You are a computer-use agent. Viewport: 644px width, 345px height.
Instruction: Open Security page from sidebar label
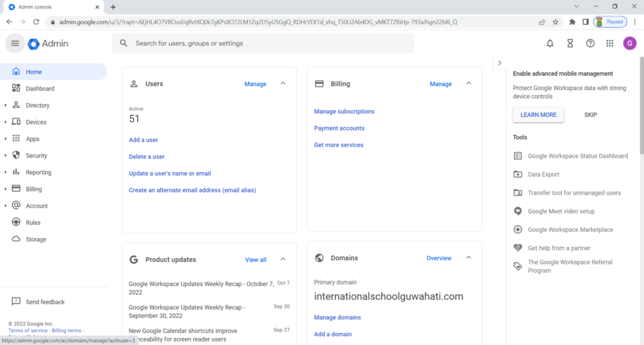click(36, 156)
